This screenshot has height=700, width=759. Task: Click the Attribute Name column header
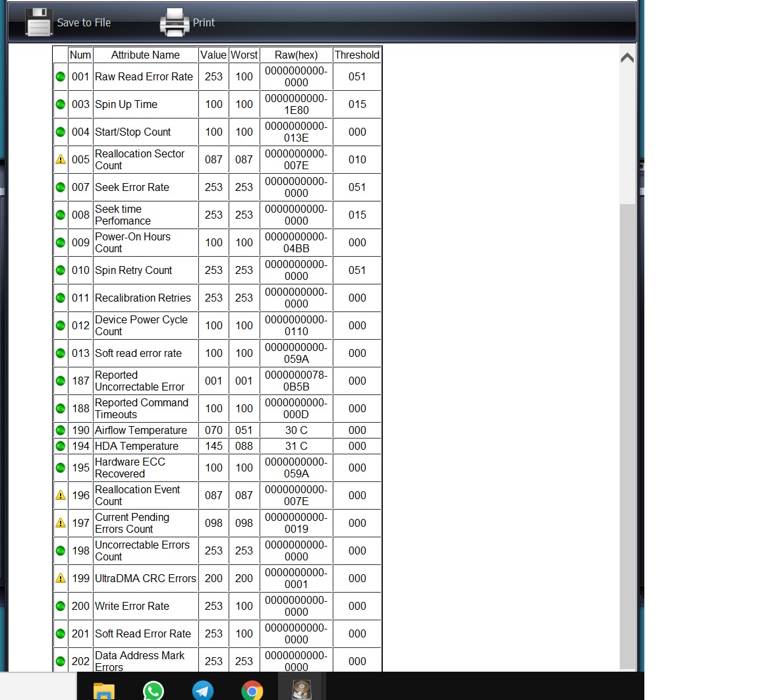pos(145,55)
